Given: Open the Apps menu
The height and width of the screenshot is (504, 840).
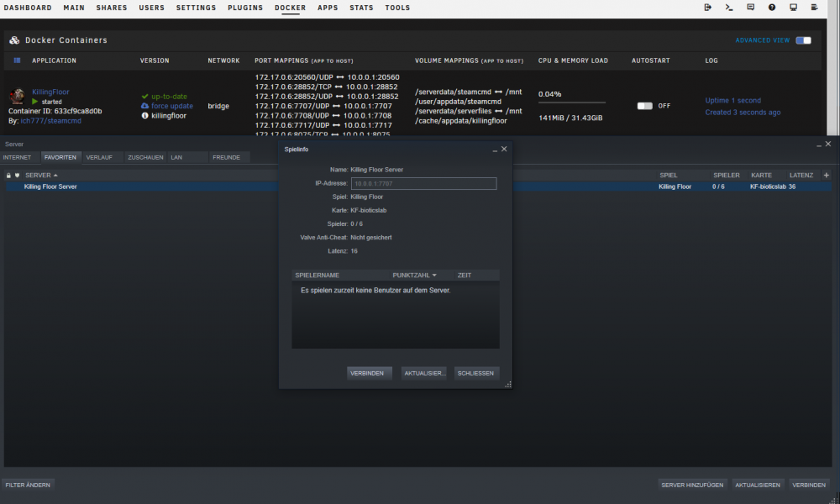Looking at the screenshot, I should pyautogui.click(x=328, y=8).
